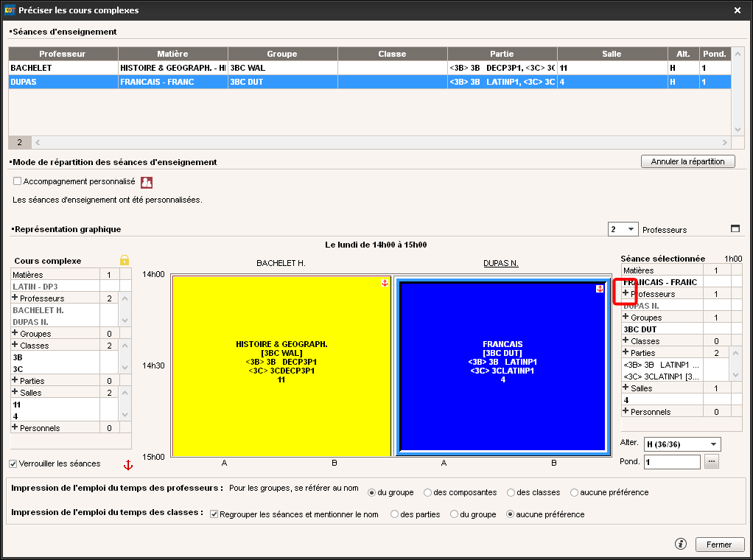Uncheck Verrouiller les séances

[x=13, y=463]
